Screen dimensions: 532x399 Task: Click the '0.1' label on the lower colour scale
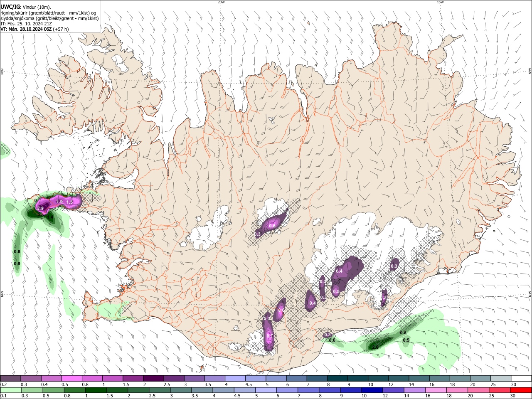click(x=3, y=396)
